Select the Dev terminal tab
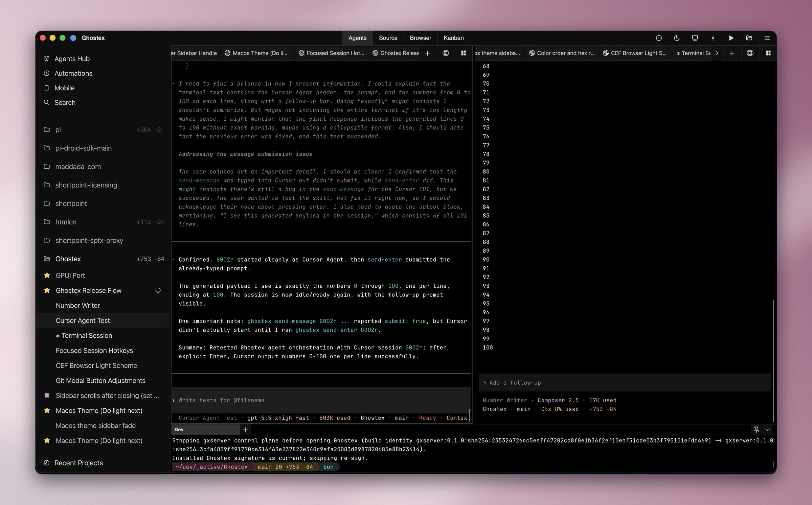Image resolution: width=812 pixels, height=505 pixels. pyautogui.click(x=205, y=430)
